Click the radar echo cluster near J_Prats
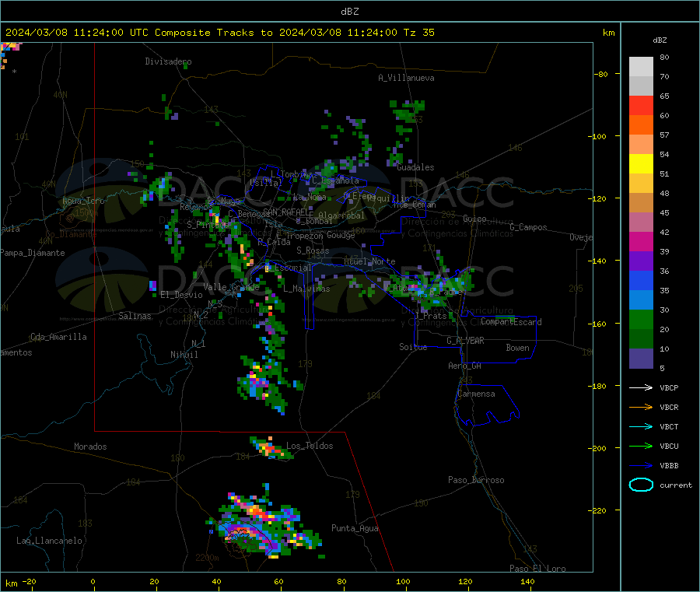The height and width of the screenshot is (592, 700). pos(431,287)
